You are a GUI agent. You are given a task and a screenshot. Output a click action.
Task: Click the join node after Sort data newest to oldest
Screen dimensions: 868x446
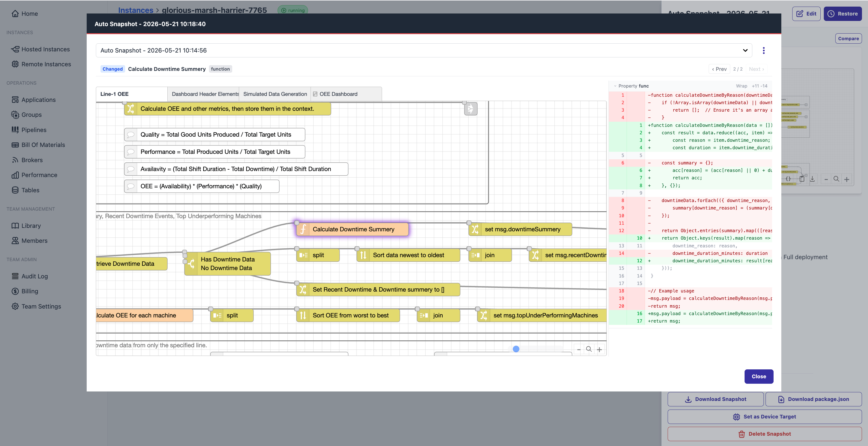pos(490,255)
